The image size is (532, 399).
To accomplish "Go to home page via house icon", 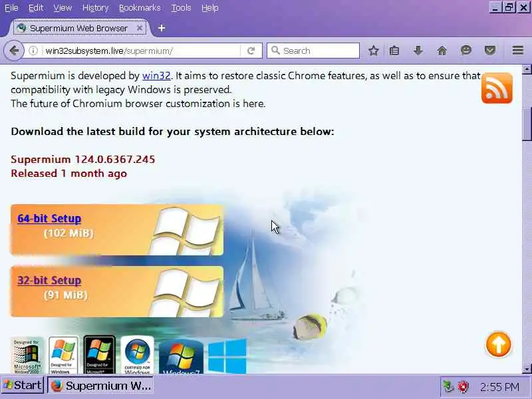I will point(442,51).
